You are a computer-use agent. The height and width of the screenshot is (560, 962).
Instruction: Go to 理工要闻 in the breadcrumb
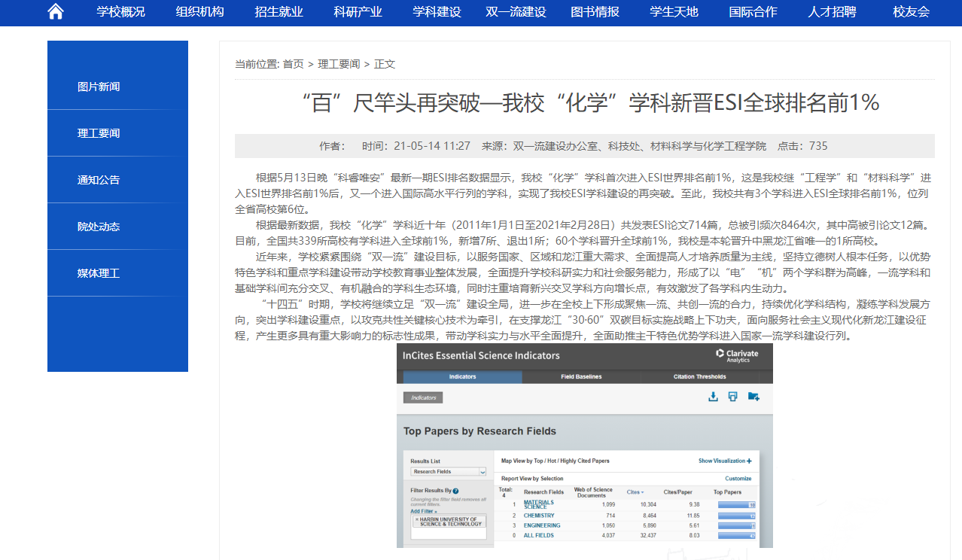coord(339,64)
